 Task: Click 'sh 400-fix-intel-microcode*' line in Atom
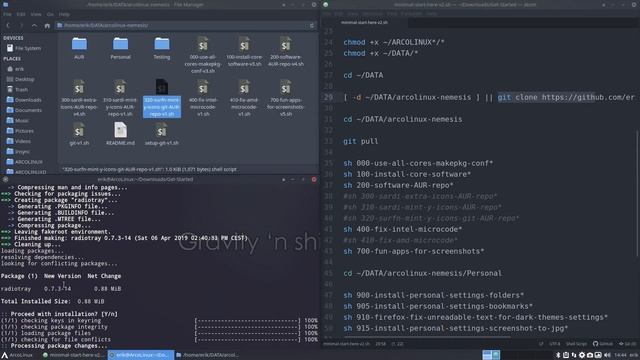[402, 229]
